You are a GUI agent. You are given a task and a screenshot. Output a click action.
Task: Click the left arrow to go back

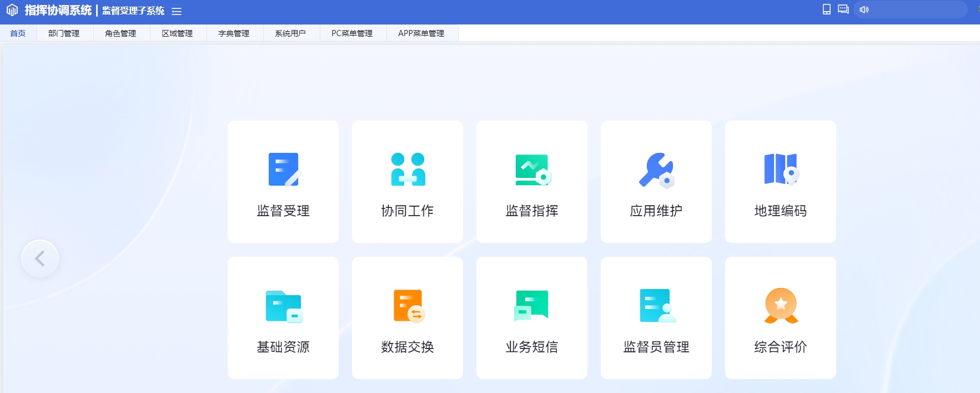40,258
